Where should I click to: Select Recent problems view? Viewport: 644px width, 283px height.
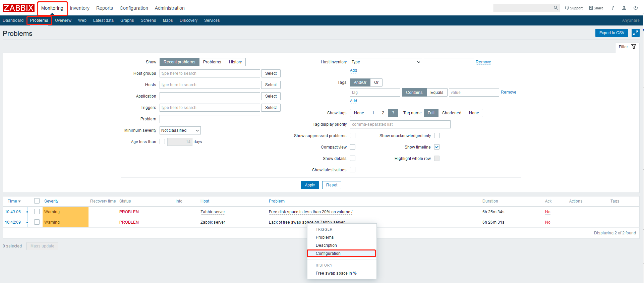click(179, 62)
